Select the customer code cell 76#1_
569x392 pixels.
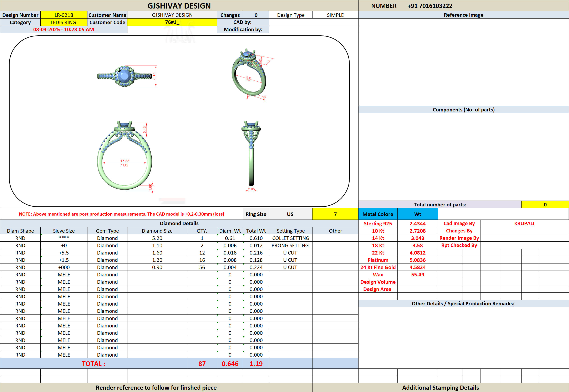coord(172,22)
